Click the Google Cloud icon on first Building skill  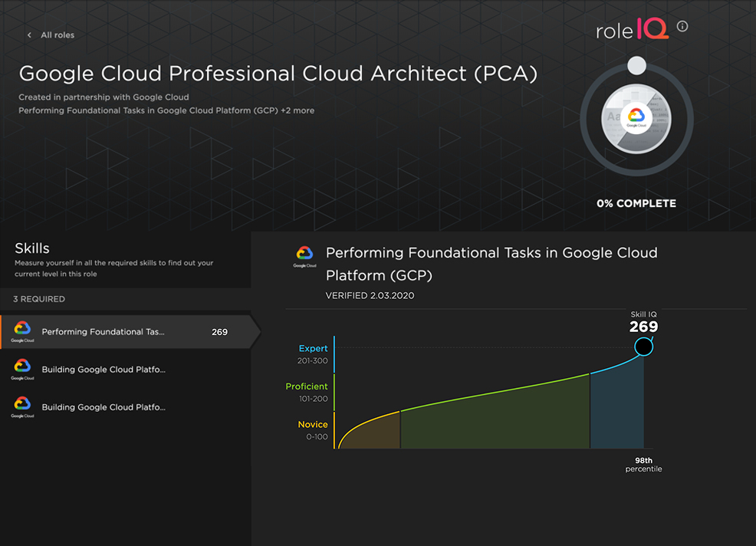[22, 369]
